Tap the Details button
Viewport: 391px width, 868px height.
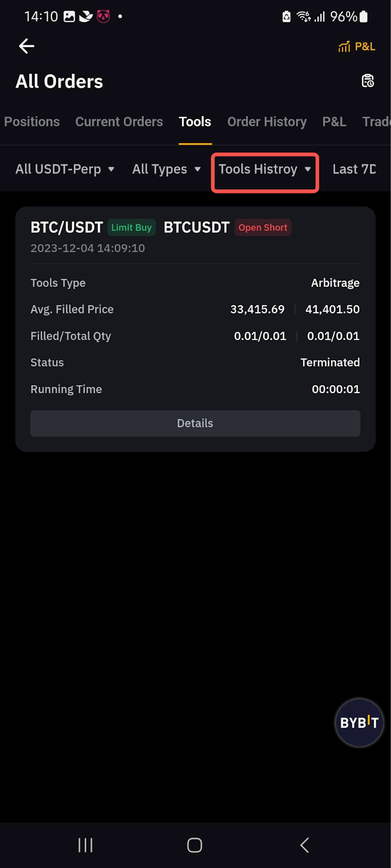coord(195,423)
